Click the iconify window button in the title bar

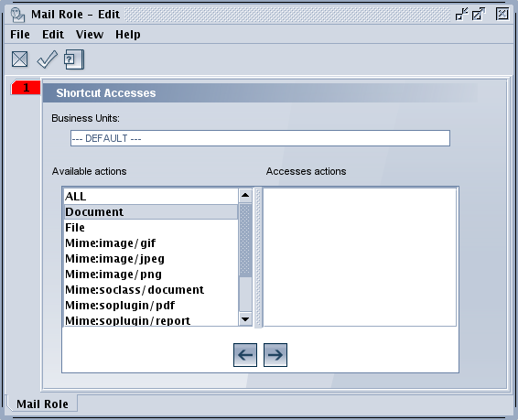pyautogui.click(x=461, y=15)
